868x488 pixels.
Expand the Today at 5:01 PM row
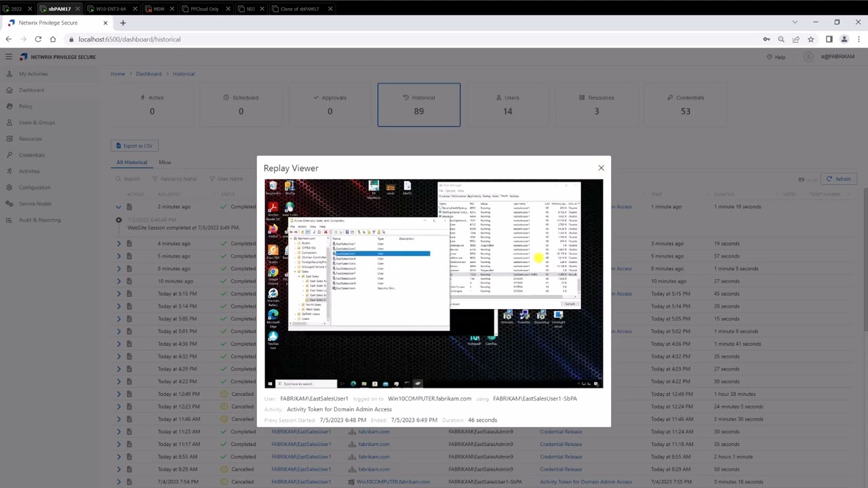(119, 331)
